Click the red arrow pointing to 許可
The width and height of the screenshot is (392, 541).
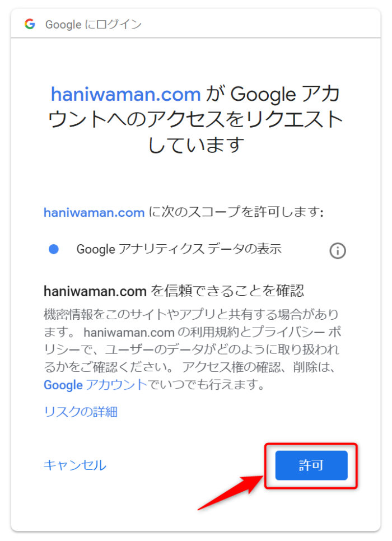[230, 492]
